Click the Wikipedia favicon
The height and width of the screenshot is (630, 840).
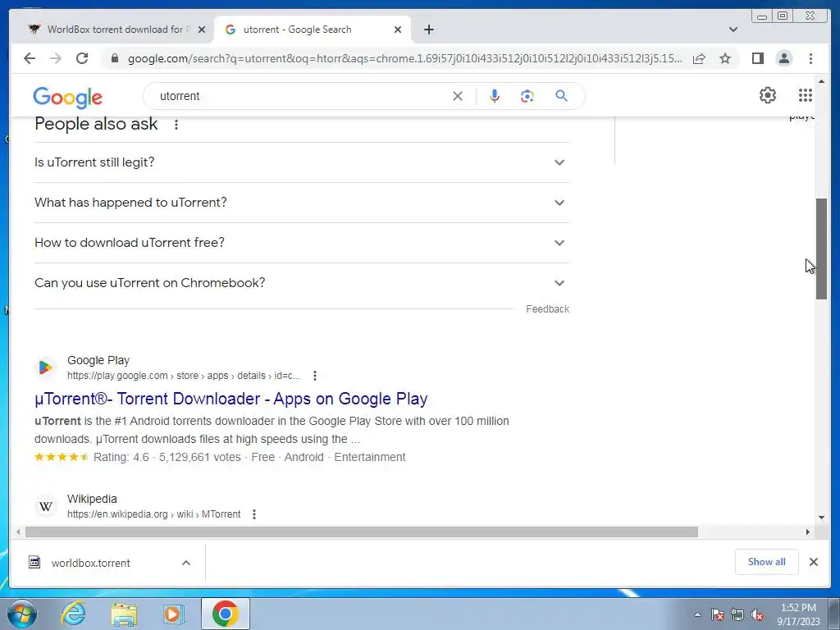click(46, 506)
